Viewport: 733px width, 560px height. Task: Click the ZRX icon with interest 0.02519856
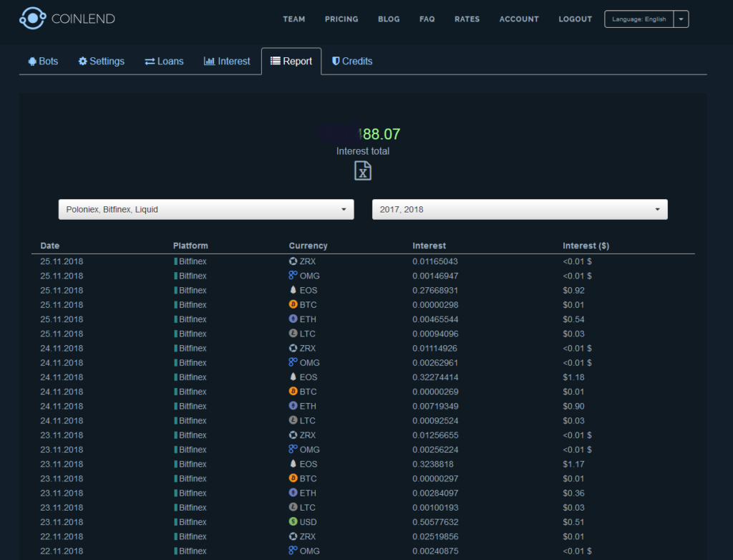[293, 536]
